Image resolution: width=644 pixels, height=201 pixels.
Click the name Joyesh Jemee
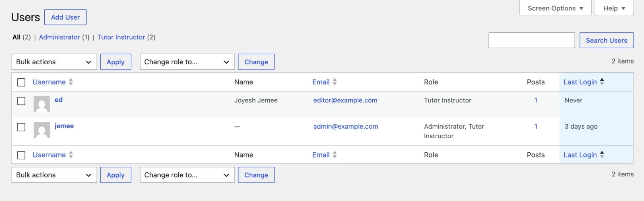[x=256, y=100]
